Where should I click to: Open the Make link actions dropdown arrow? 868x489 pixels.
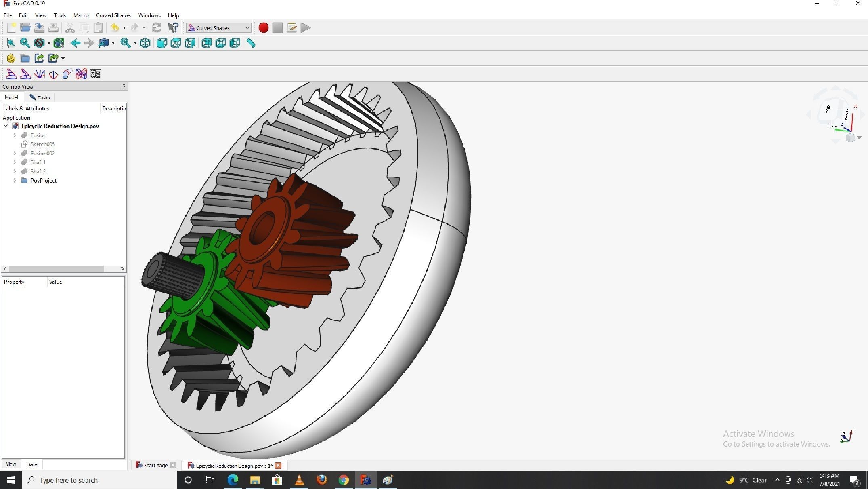(63, 58)
